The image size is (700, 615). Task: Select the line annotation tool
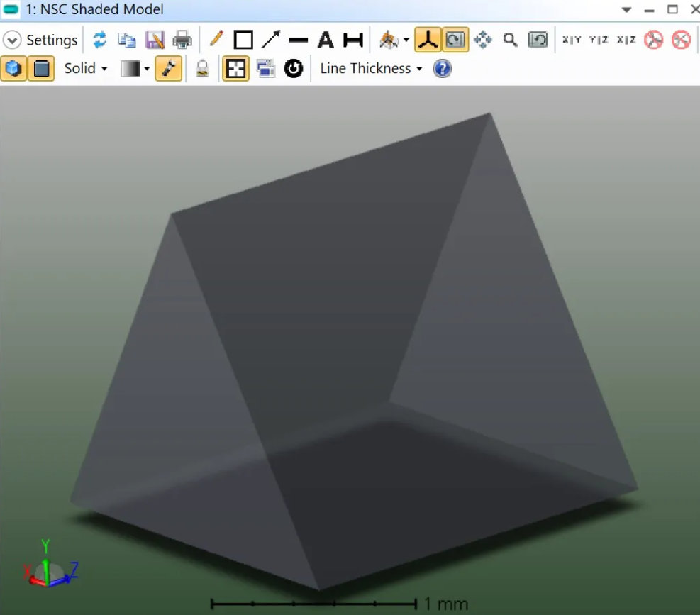pos(298,40)
